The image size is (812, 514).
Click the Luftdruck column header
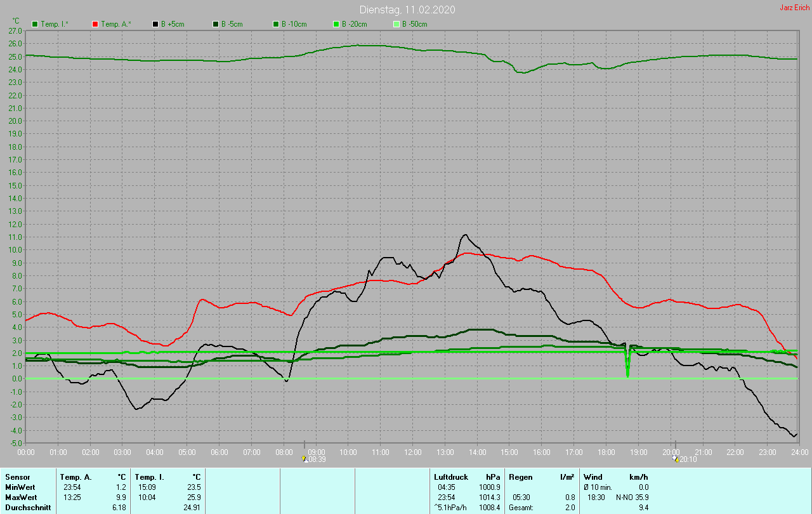point(451,477)
